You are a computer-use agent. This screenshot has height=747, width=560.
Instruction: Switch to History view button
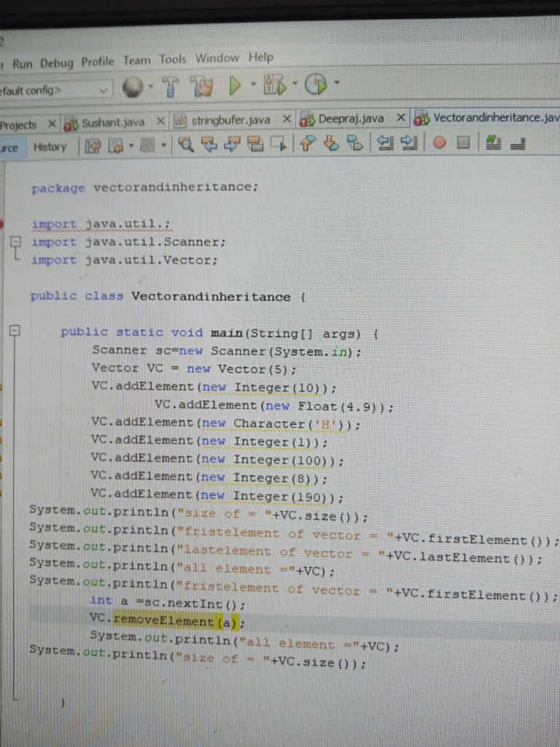coord(50,147)
